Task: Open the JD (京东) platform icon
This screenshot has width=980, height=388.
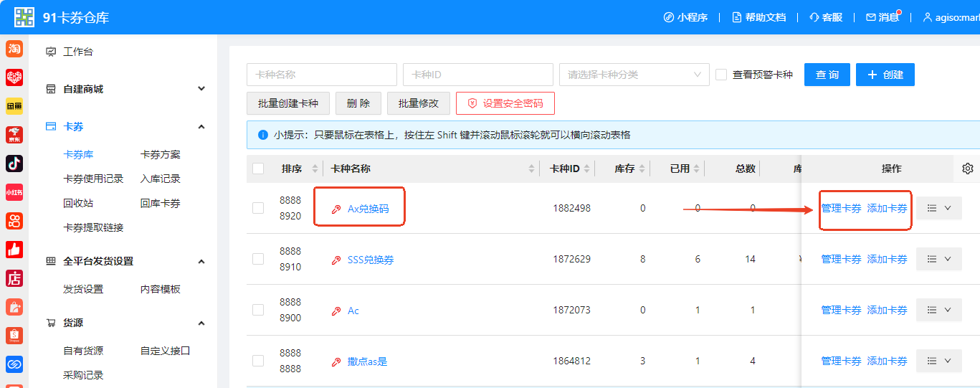Action: click(14, 135)
